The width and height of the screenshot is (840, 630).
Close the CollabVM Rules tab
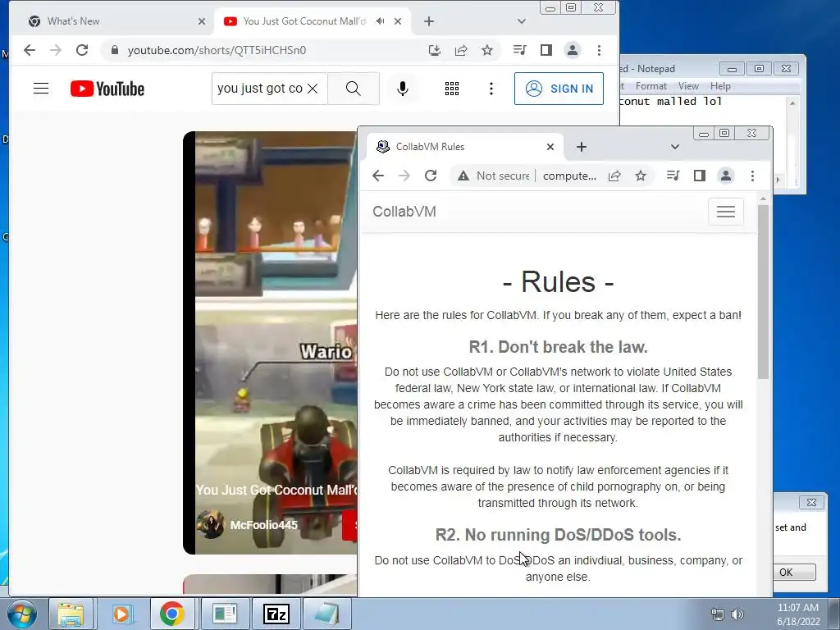tap(550, 147)
